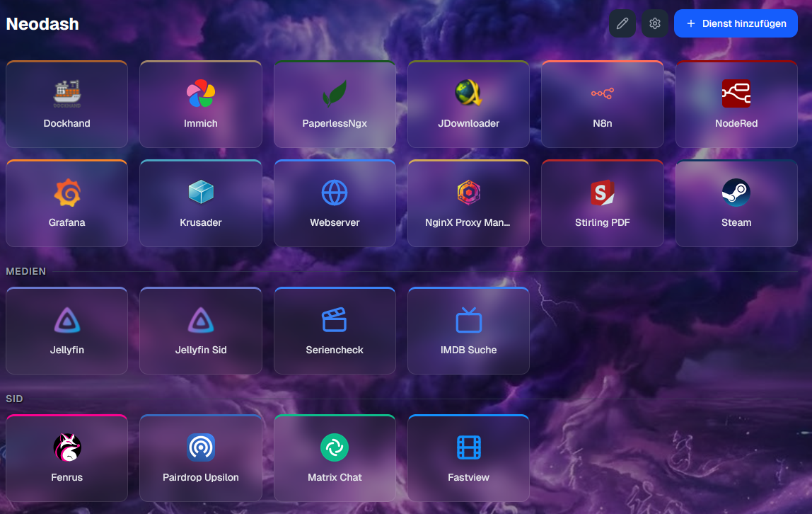Screen dimensions: 812x514
Task: Open Matrix Chat service
Action: point(335,458)
